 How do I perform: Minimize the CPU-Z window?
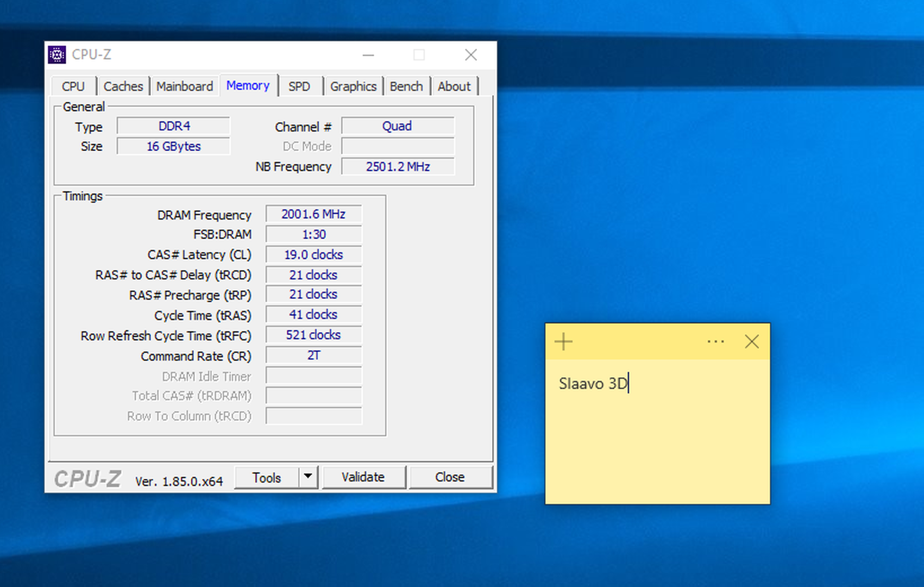click(x=368, y=55)
